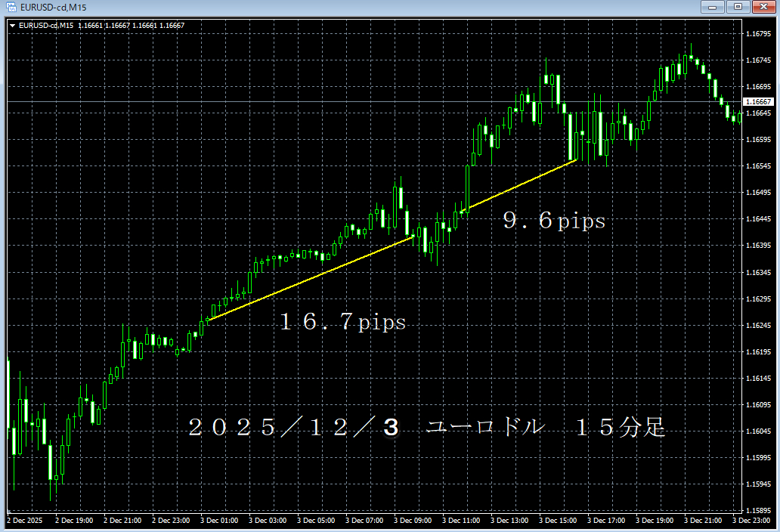The height and width of the screenshot is (532, 780).
Task: Select the yellow trendline above 9.6pips label
Action: (x=518, y=186)
